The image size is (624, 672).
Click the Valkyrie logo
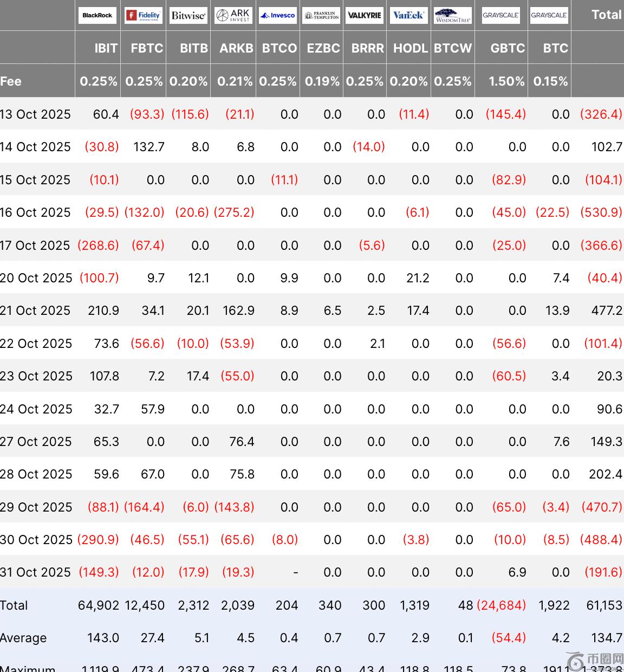coord(365,15)
